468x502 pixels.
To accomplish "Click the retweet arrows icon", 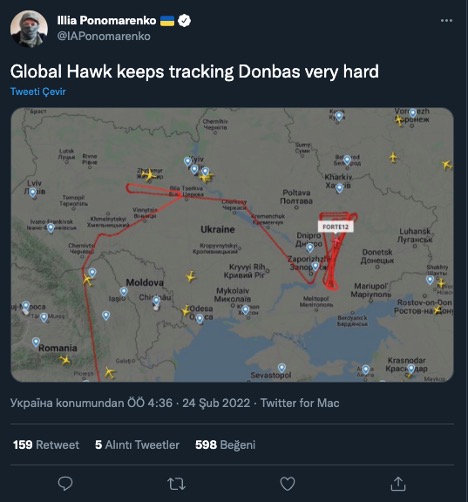I will pyautogui.click(x=176, y=484).
